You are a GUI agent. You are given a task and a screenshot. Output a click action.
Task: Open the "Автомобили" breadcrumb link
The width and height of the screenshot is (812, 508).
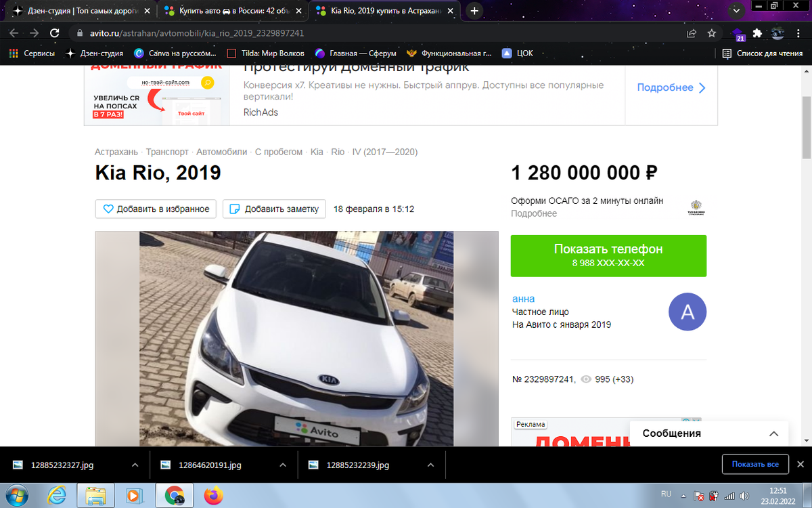(x=221, y=152)
